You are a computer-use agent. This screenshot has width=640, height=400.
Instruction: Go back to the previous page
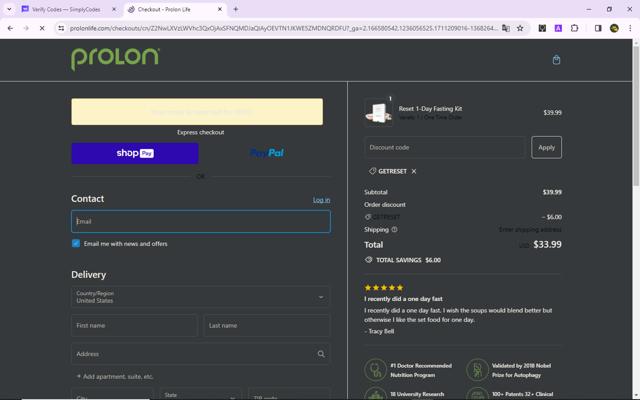[10, 28]
